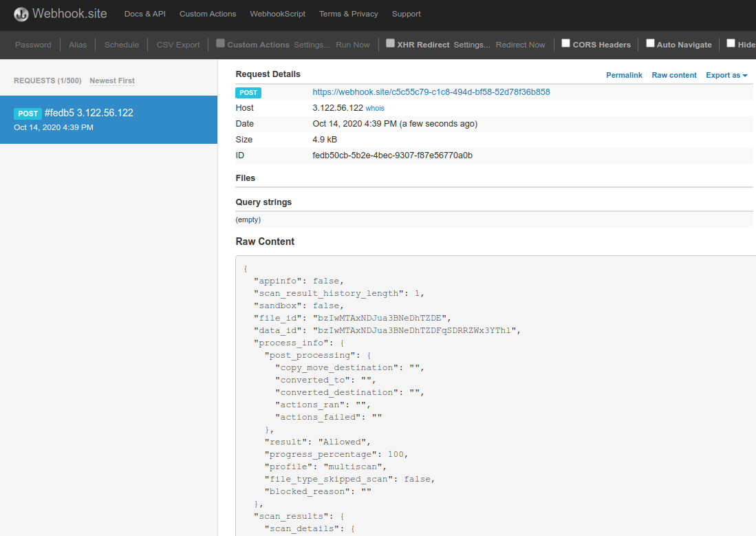Open the Support page

(407, 14)
